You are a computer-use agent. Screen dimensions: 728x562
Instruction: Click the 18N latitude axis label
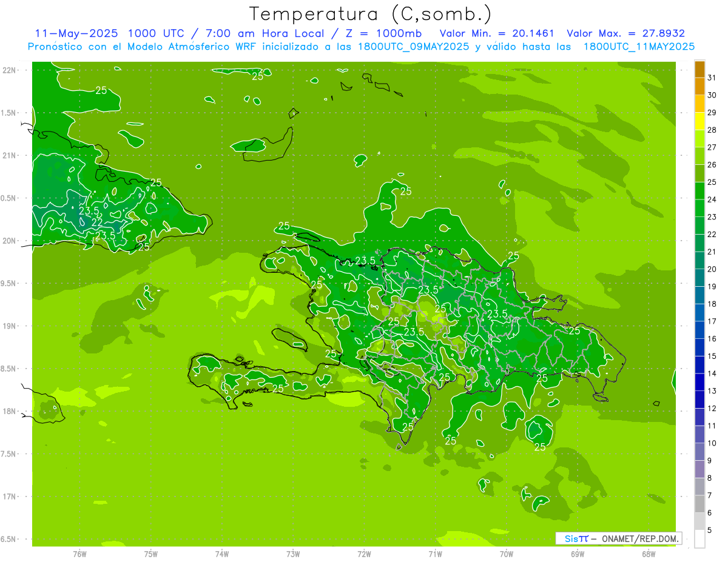pos(10,411)
